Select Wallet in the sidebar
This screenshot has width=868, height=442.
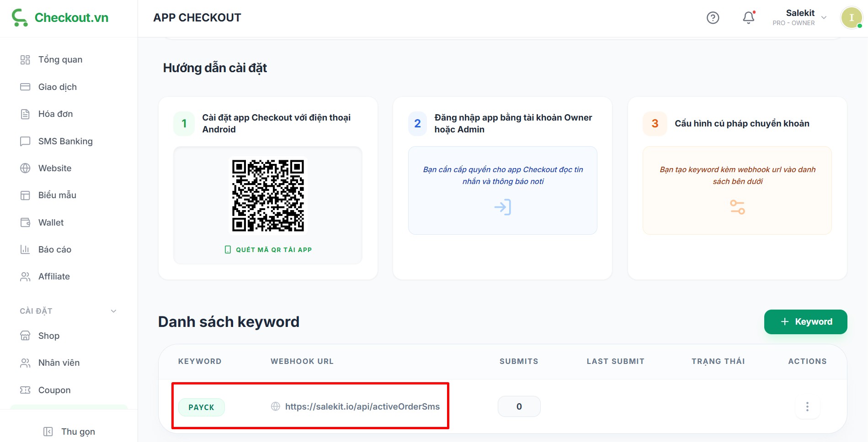tap(51, 222)
